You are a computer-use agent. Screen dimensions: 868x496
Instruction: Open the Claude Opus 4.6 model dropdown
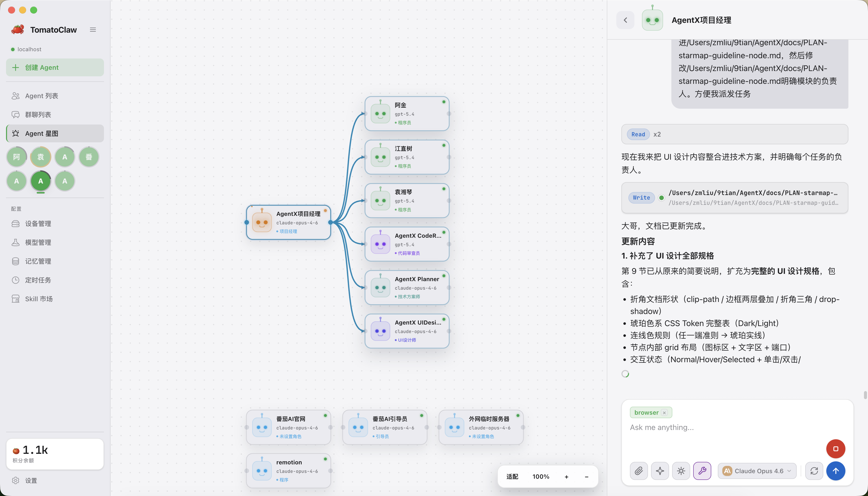(757, 471)
